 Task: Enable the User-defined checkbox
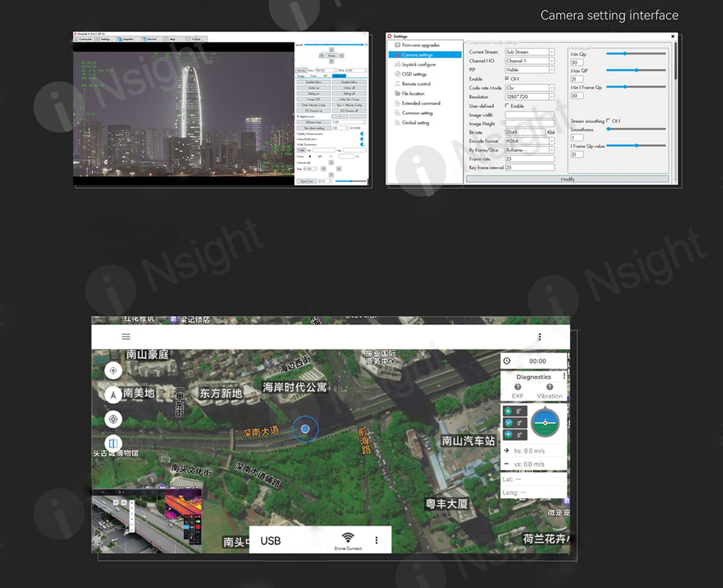(507, 106)
